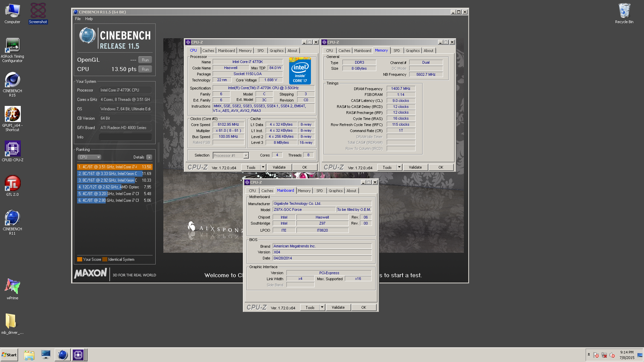Launch CINEBENCH R15 desktop shortcut
The image size is (644, 362).
coord(12,85)
